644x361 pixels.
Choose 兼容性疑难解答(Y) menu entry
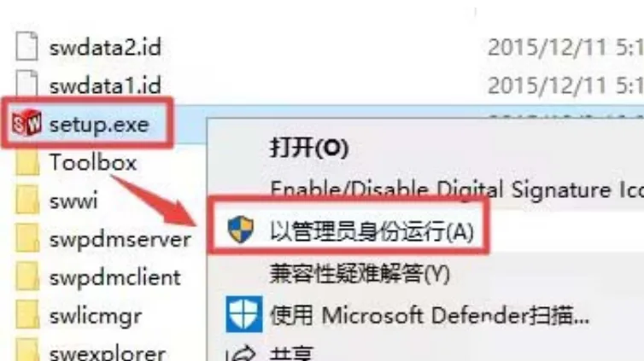360,273
